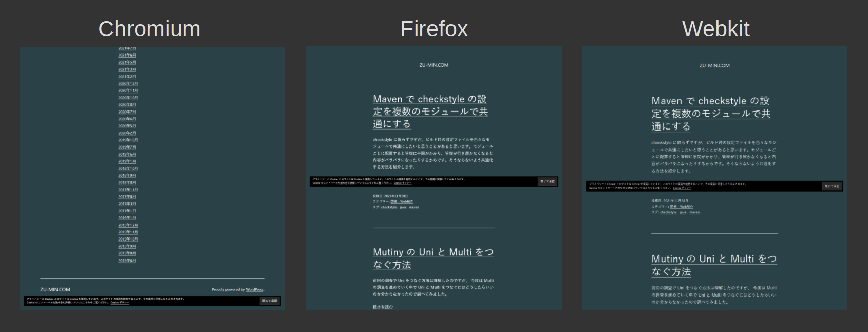868x332 pixels.
Task: Select the 2017年11月 archive link
Action: click(128, 190)
